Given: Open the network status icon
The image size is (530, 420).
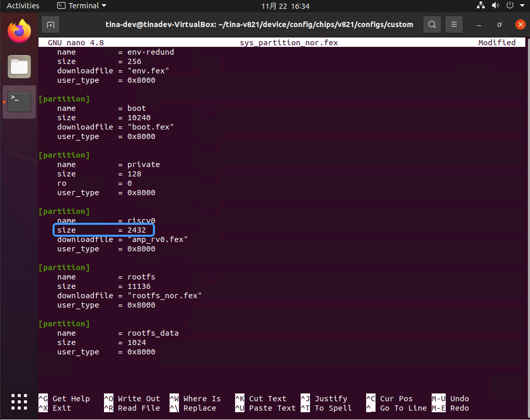Looking at the screenshot, I should point(481,5).
